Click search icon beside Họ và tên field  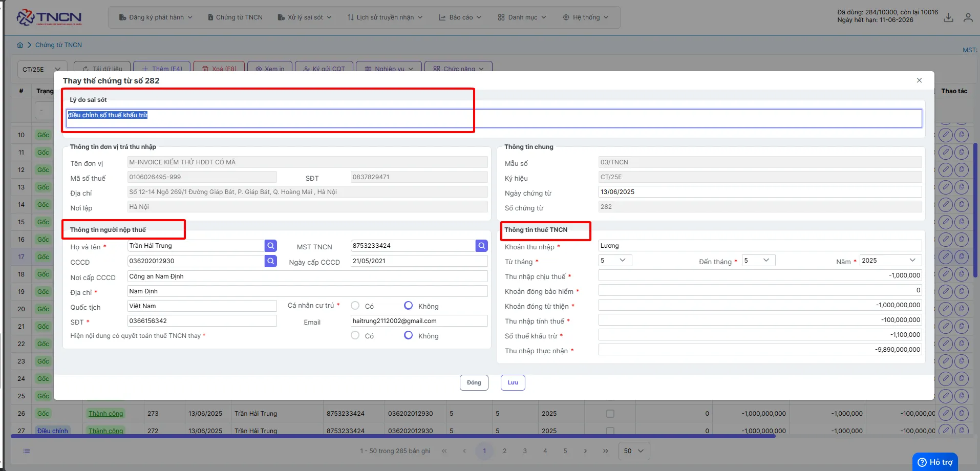271,246
